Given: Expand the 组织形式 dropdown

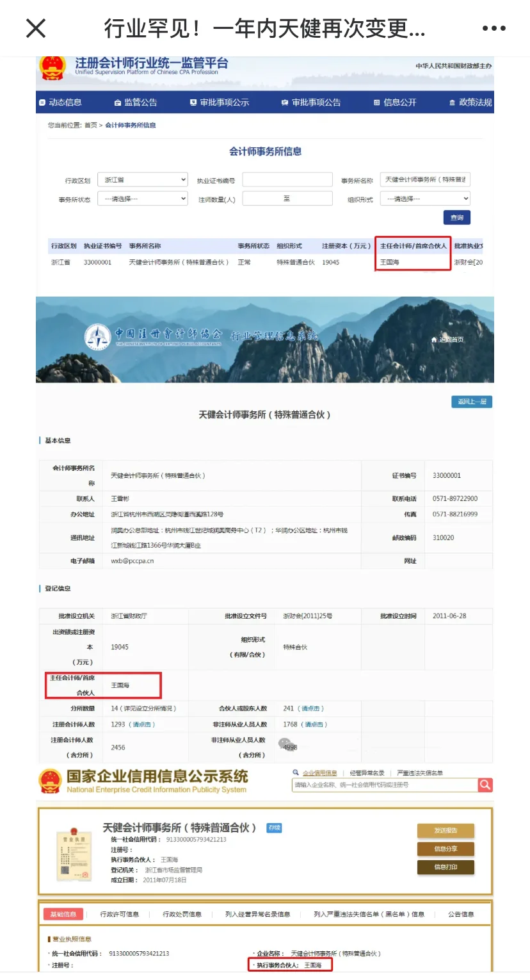Looking at the screenshot, I should [425, 199].
